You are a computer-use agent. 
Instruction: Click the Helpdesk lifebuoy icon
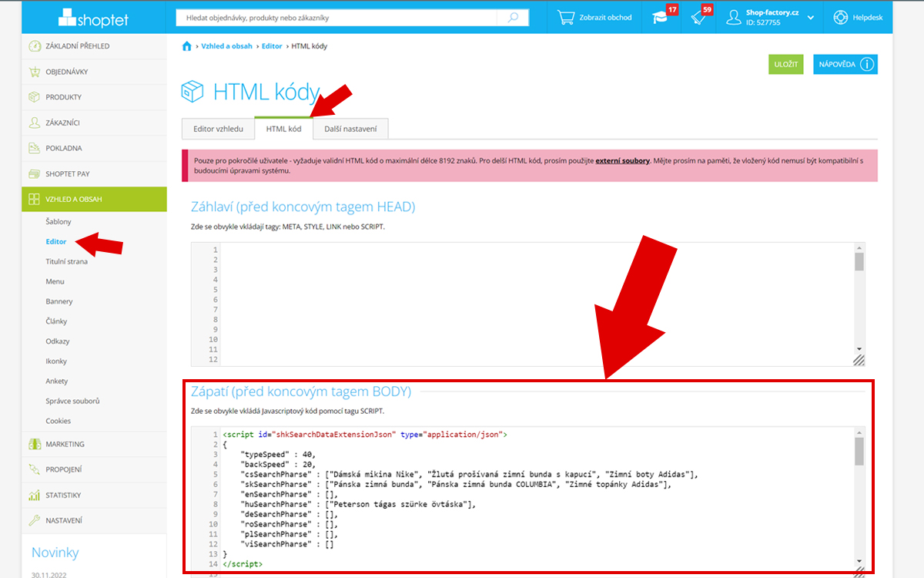(x=840, y=17)
